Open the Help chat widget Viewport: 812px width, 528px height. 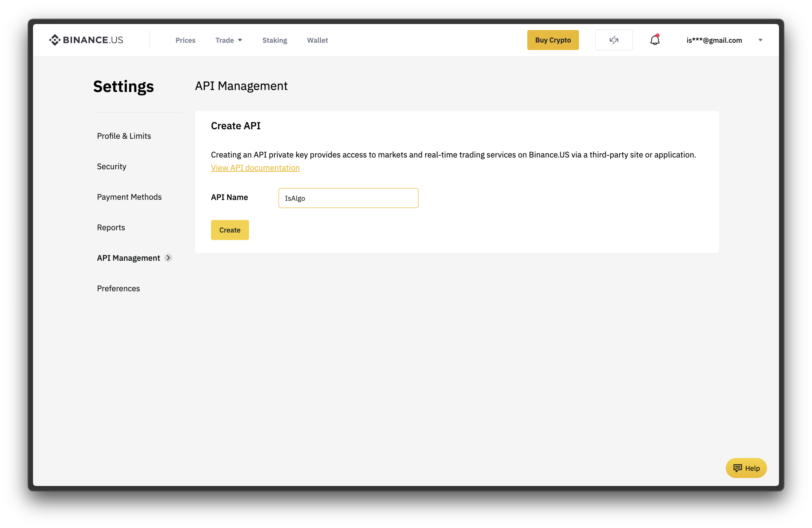tap(746, 468)
